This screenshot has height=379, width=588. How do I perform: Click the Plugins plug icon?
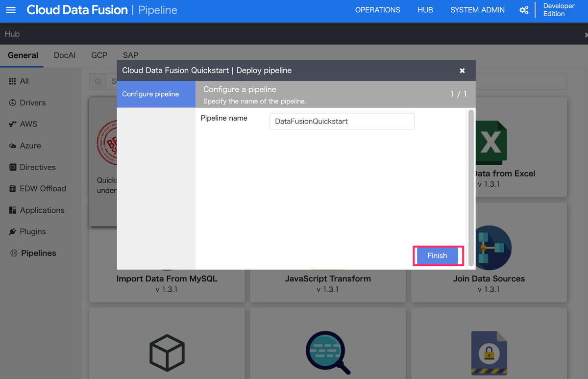click(13, 232)
